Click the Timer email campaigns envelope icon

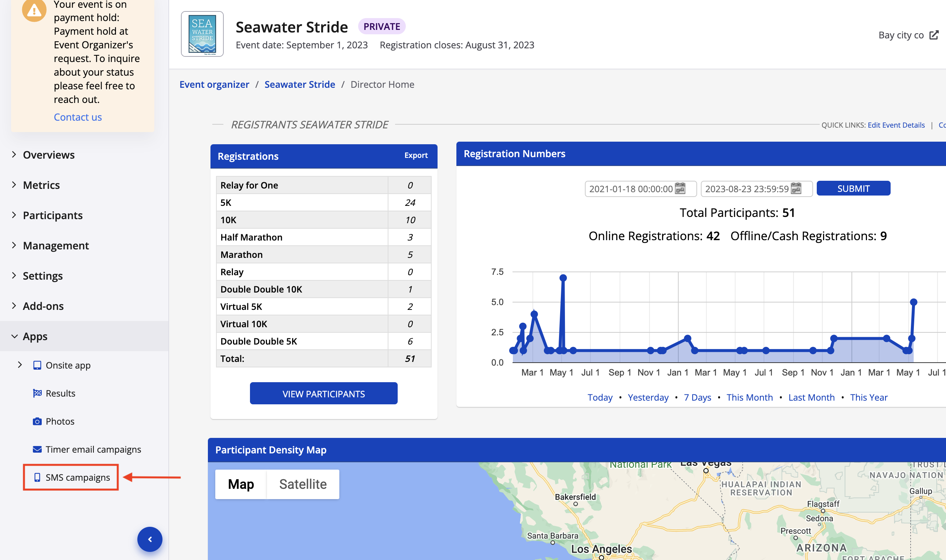pyautogui.click(x=37, y=449)
